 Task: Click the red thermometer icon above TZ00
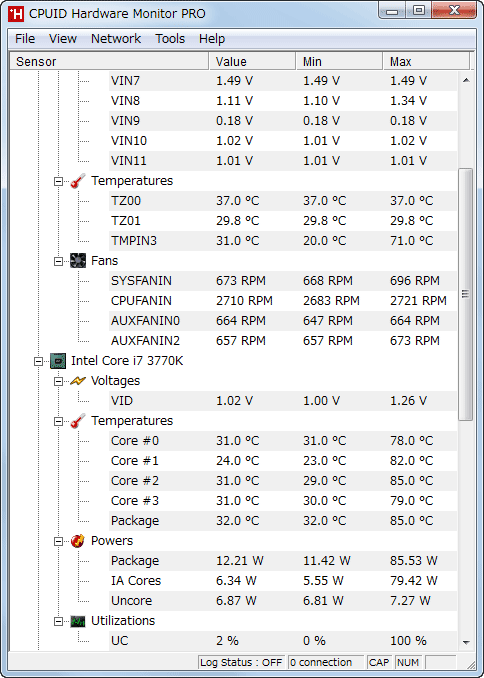[78, 181]
